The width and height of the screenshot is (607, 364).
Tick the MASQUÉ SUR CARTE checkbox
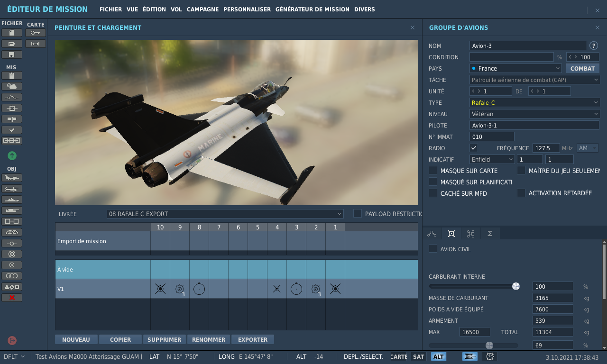pos(433,170)
